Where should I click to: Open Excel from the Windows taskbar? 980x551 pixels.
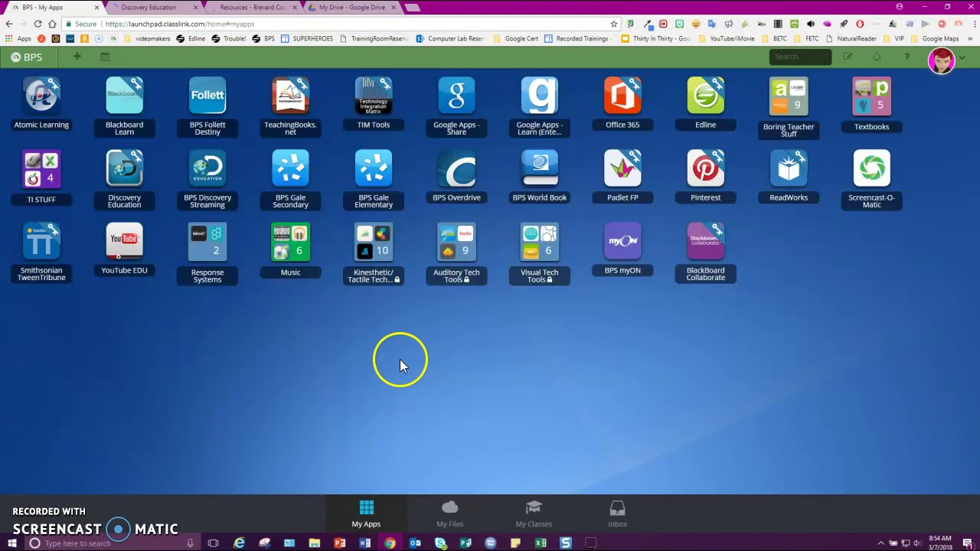tap(541, 543)
